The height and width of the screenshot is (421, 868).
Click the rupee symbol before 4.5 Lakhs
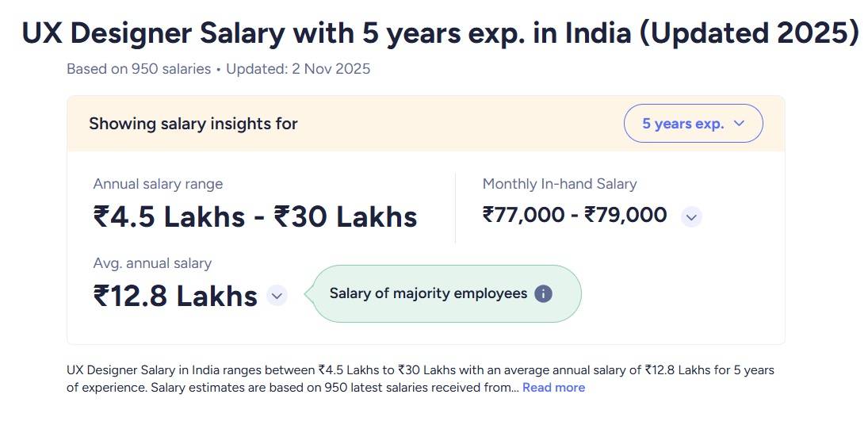[101, 216]
